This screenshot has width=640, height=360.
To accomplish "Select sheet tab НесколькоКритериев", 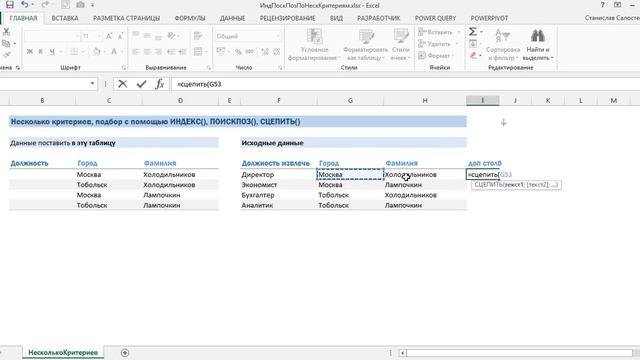I will point(63,353).
